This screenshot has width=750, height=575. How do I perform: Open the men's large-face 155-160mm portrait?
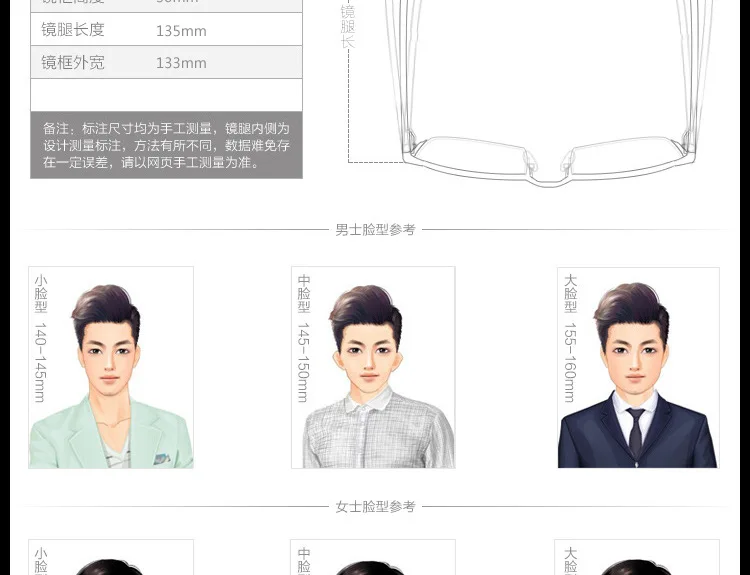pos(638,367)
